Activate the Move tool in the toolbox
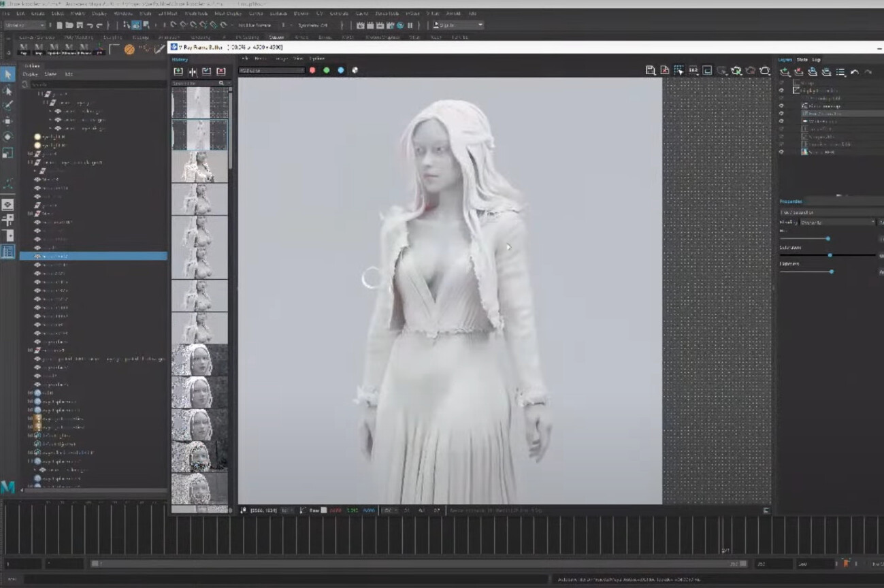The width and height of the screenshot is (884, 588). click(7, 121)
